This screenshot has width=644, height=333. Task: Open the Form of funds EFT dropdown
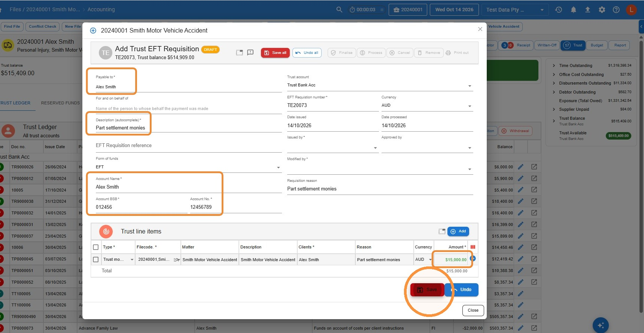pos(188,167)
